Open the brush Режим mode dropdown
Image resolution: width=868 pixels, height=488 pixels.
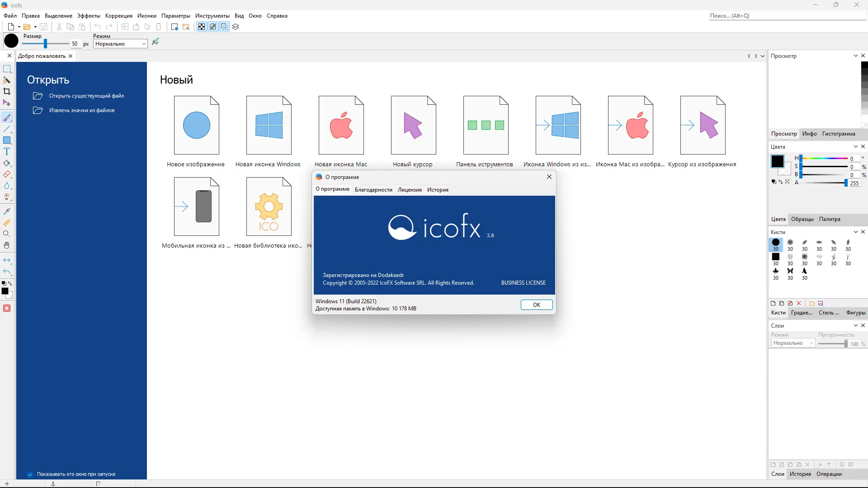coord(120,44)
